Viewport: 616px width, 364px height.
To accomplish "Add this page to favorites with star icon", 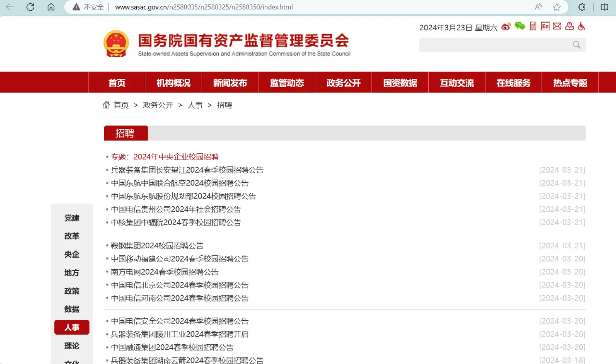I will (x=557, y=7).
